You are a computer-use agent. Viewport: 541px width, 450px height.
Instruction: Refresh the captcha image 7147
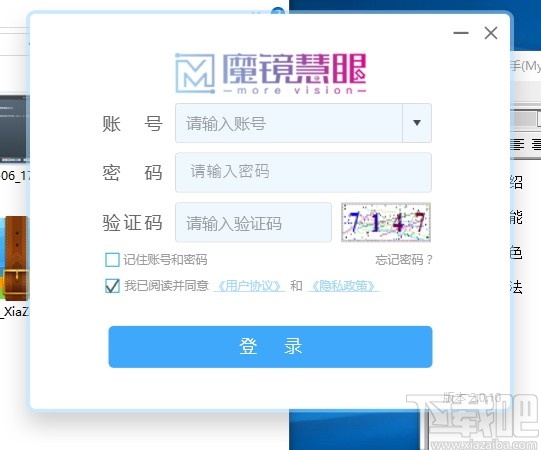[x=386, y=222]
